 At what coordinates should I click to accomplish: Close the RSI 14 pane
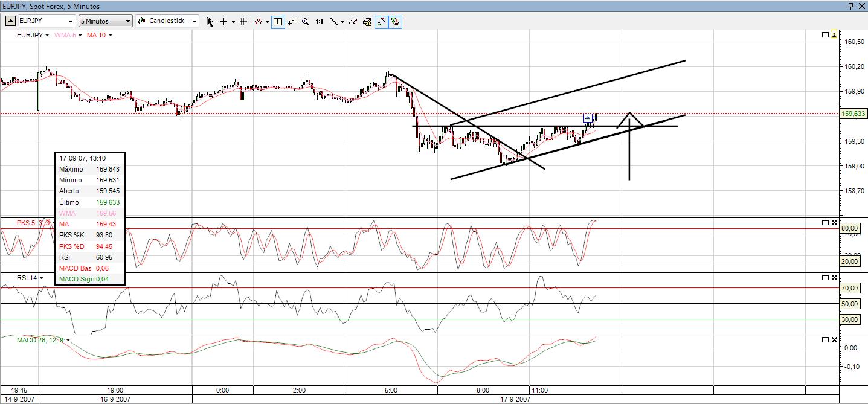[x=835, y=277]
